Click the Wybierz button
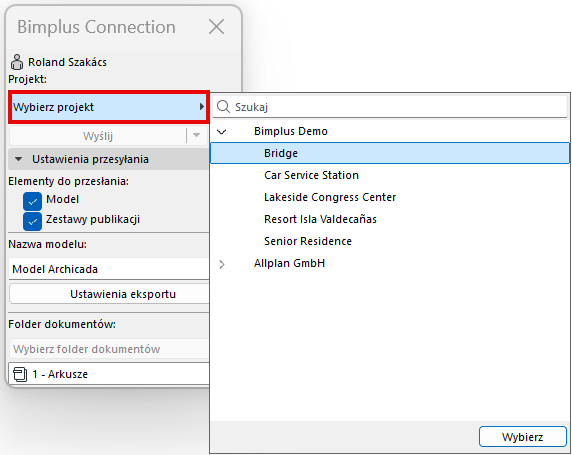 (523, 437)
